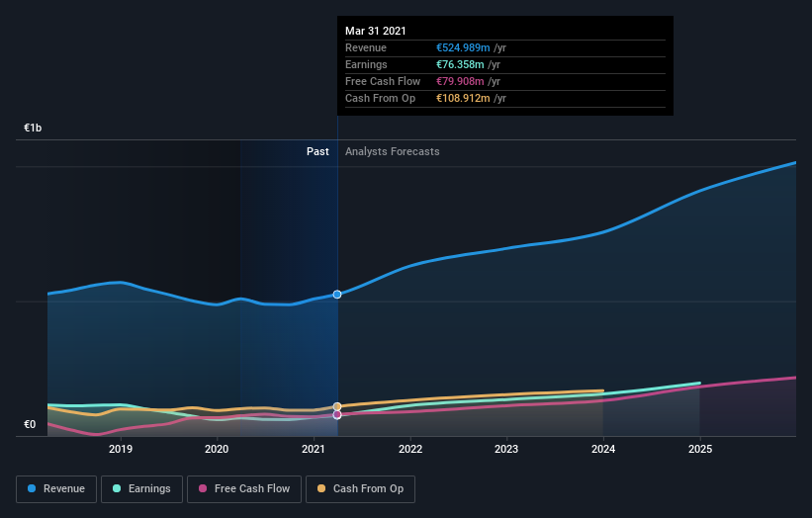This screenshot has height=518, width=812.
Task: Click the €0 y-axis label
Action: click(30, 424)
